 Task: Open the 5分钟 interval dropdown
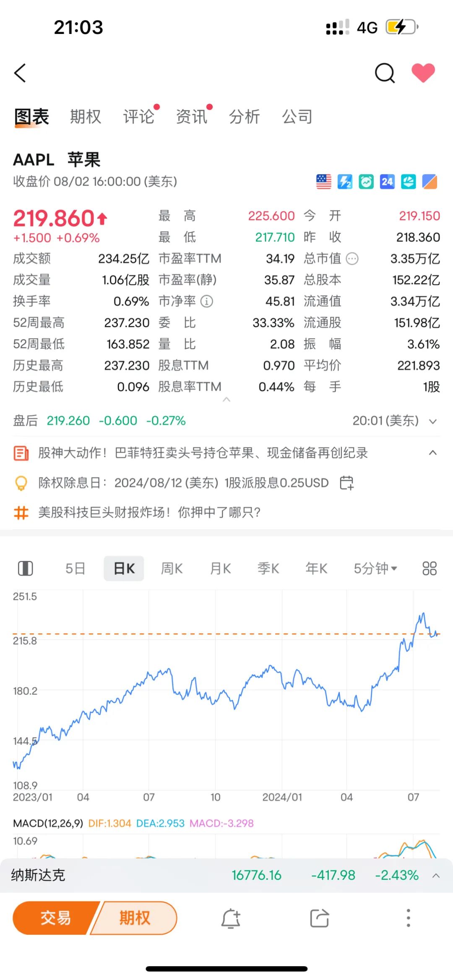pos(375,568)
